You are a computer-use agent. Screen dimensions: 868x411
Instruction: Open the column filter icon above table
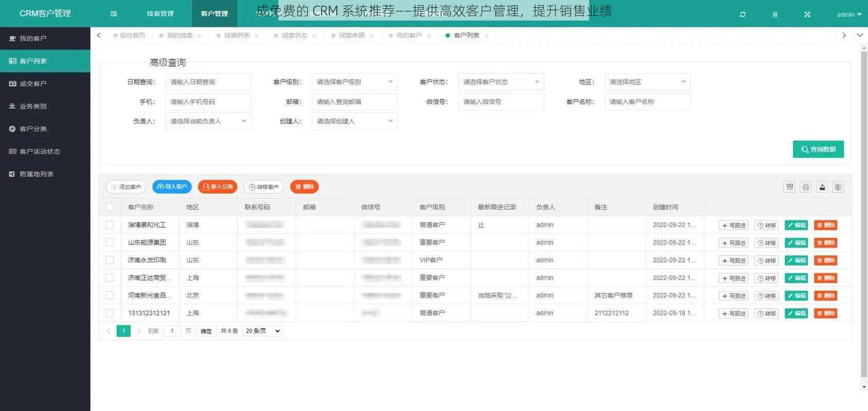790,187
